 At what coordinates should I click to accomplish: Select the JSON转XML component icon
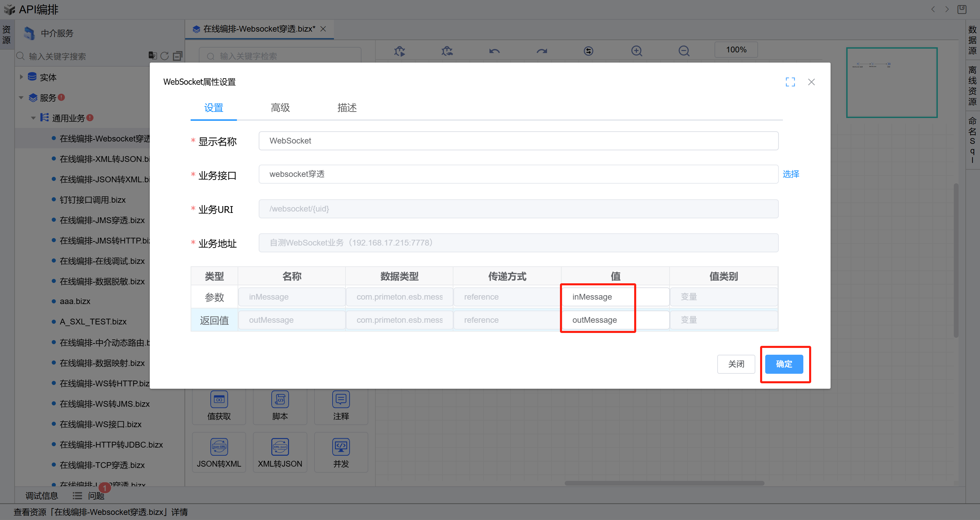pos(219,447)
